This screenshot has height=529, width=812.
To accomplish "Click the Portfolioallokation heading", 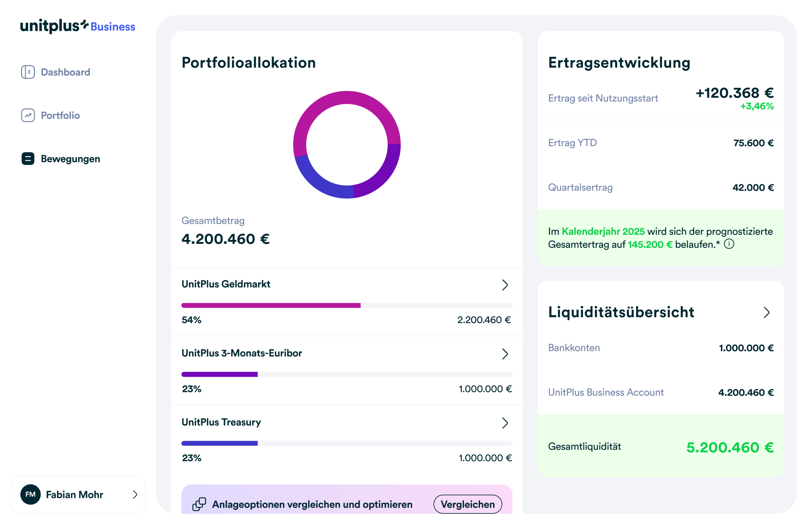I will [x=249, y=63].
